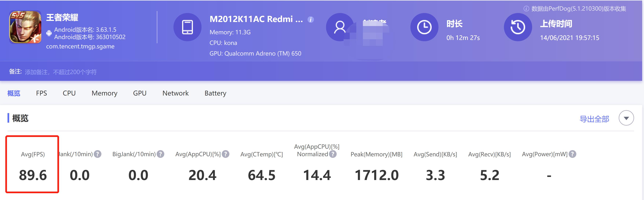Open the GPU tab
The width and height of the screenshot is (644, 200).
tap(140, 93)
